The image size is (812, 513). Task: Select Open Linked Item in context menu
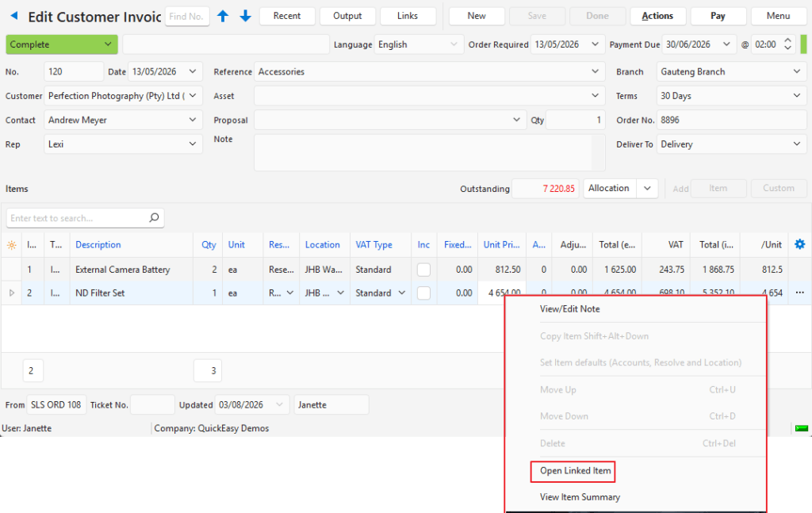[576, 470]
